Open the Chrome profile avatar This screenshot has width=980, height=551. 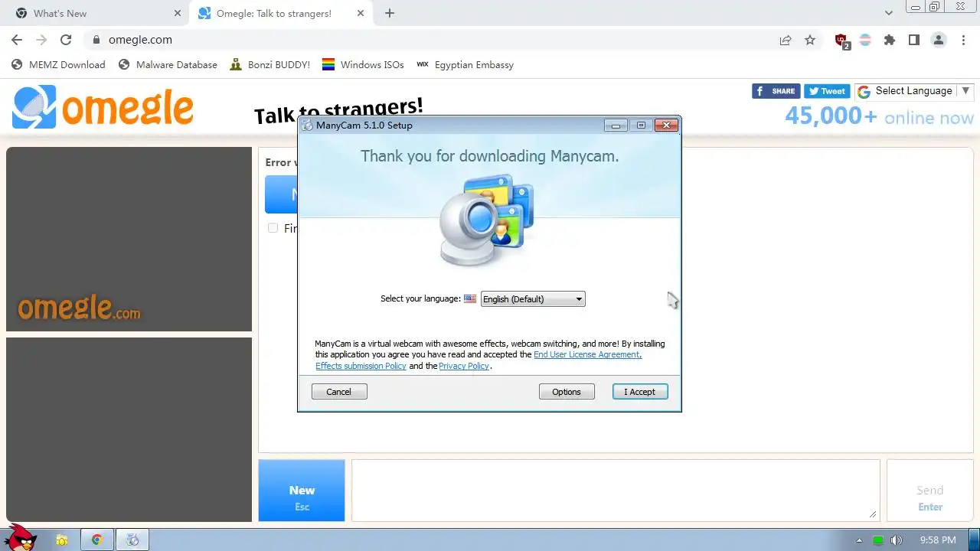pyautogui.click(x=939, y=40)
